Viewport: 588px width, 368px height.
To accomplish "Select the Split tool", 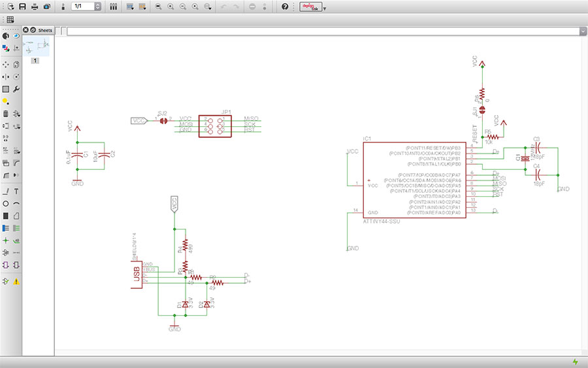I will point(6,175).
